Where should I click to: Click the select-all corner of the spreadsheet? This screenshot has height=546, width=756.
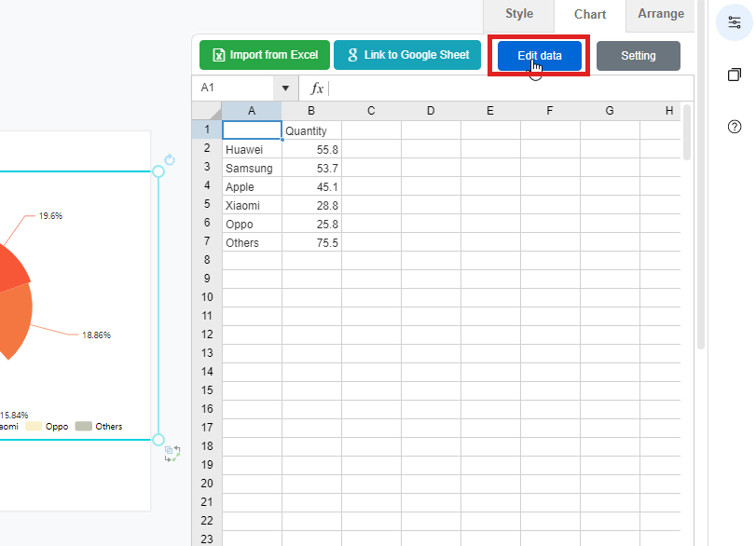click(x=207, y=111)
